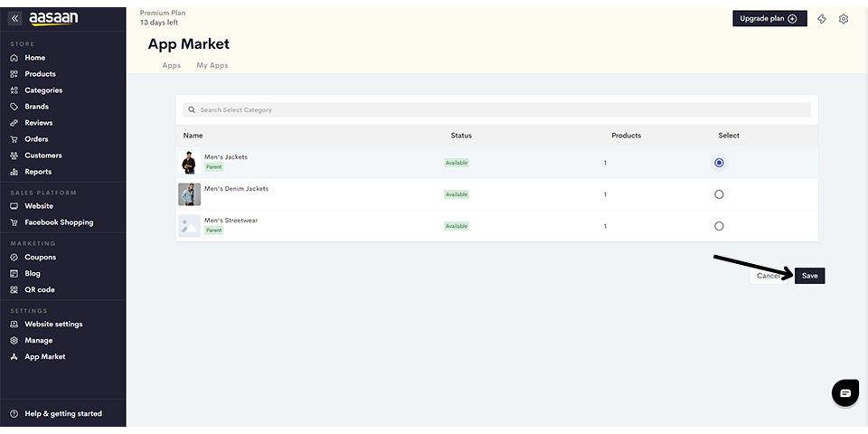The image size is (868, 434).
Task: Click the Help & getting started icon
Action: [x=14, y=414]
